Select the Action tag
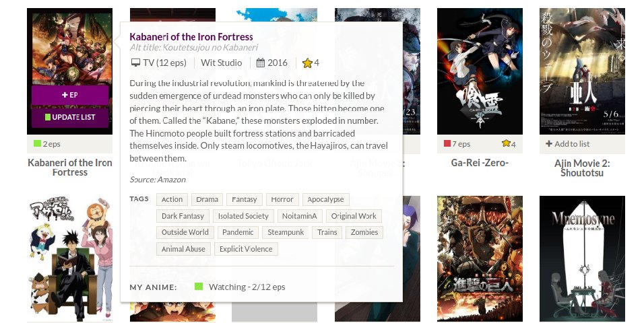Viewport: 644px width, 323px height. coord(172,199)
